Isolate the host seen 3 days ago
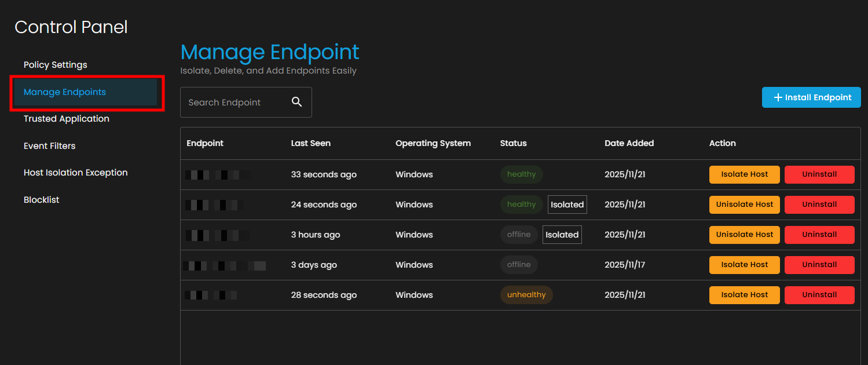 pyautogui.click(x=744, y=265)
